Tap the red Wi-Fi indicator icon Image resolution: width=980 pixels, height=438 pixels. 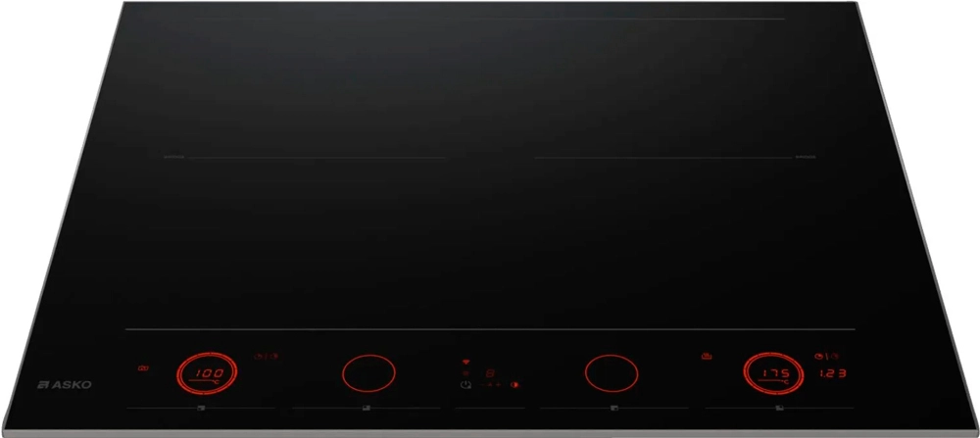465,362
